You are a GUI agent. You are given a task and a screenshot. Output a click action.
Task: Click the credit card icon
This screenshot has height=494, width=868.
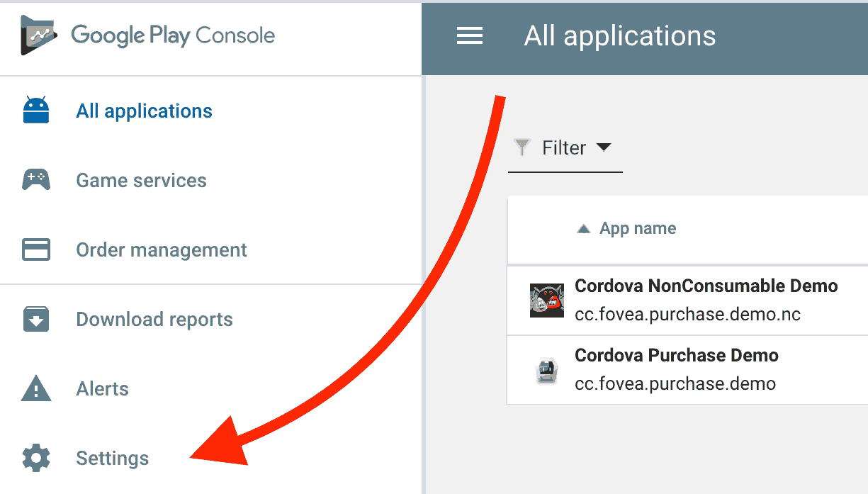(36, 249)
